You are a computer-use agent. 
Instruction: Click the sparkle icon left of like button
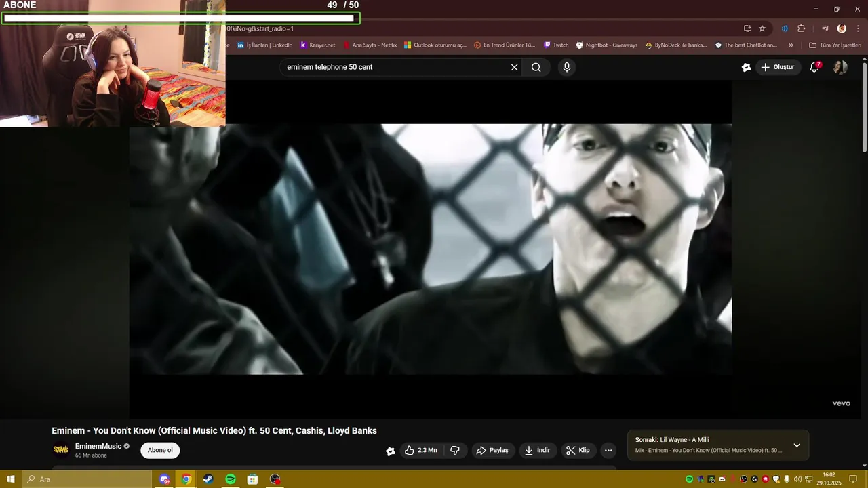point(391,451)
